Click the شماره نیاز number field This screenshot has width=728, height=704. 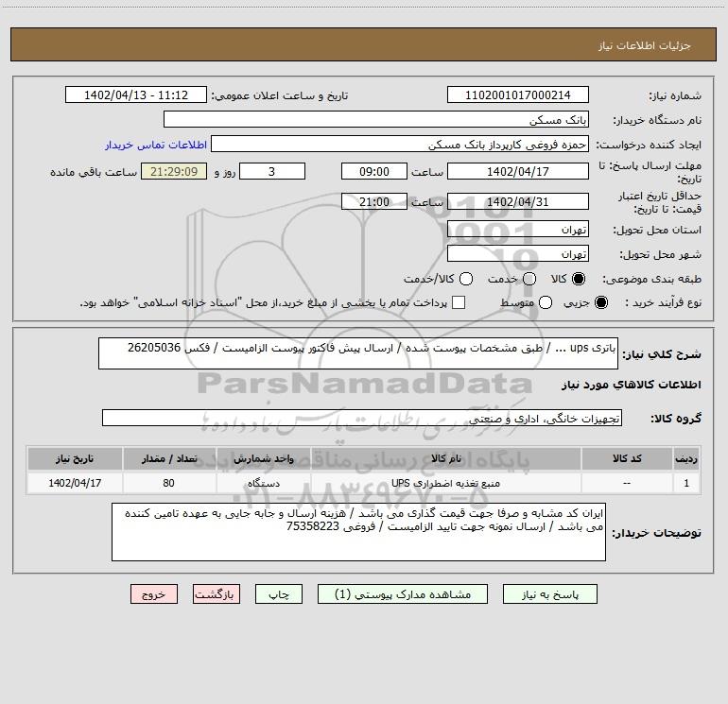[517, 95]
